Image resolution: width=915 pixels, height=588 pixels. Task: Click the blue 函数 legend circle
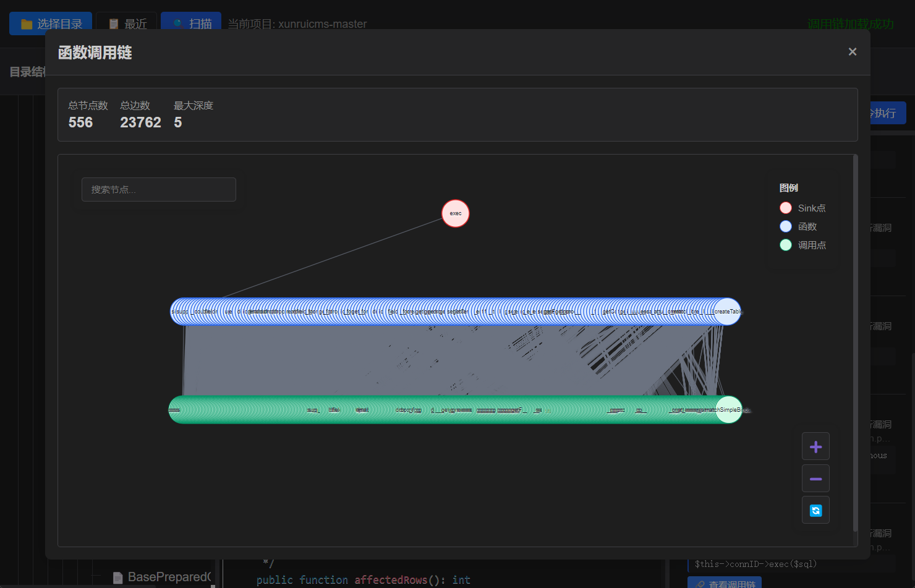point(785,226)
